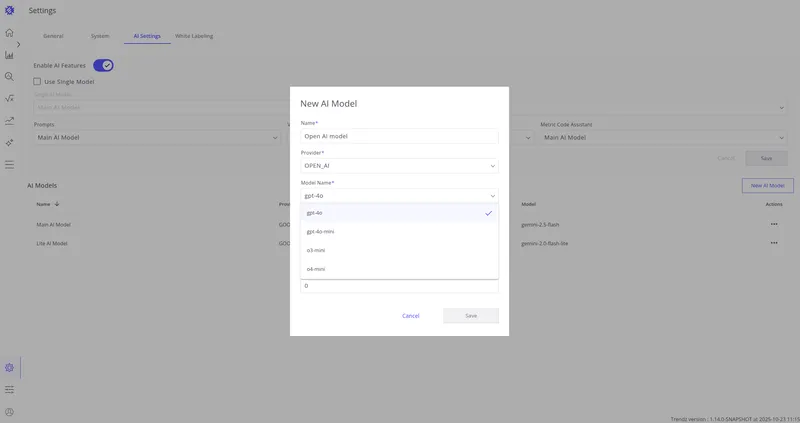Check the Use Single Model checkbox
The image size is (800, 423).
(37, 81)
